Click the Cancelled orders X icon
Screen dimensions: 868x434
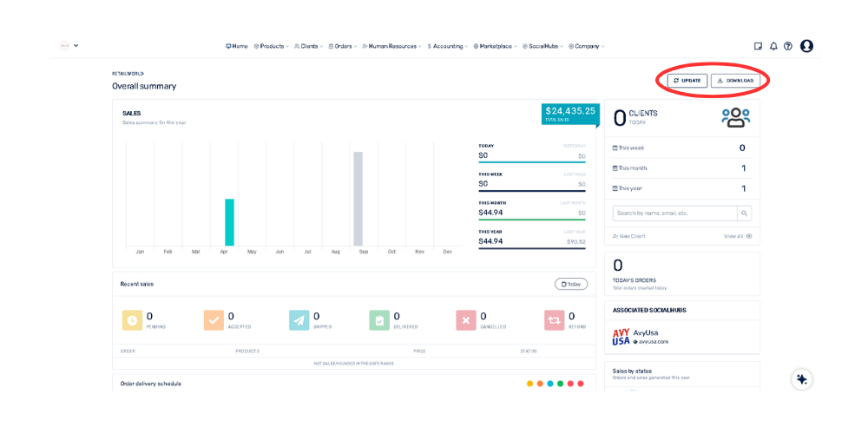(466, 320)
